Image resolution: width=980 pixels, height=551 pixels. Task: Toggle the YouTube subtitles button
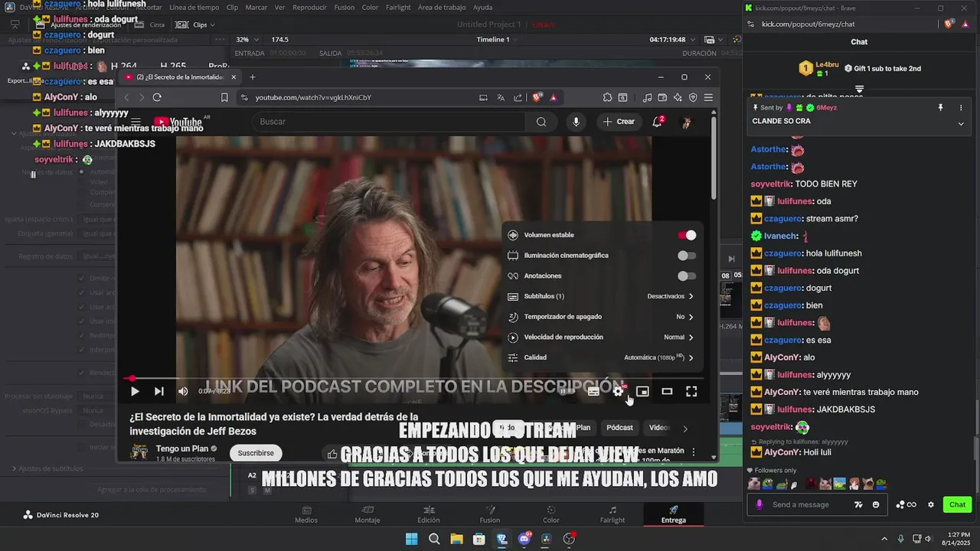[593, 391]
